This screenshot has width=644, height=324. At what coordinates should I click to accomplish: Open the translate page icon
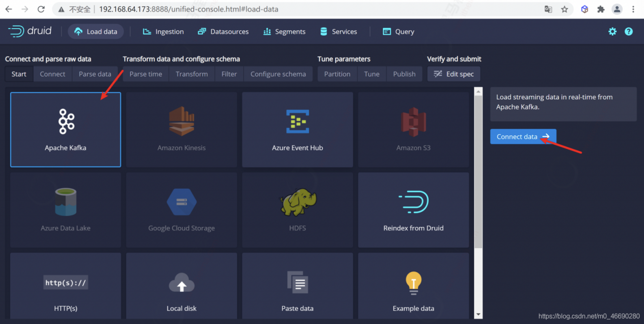point(548,9)
